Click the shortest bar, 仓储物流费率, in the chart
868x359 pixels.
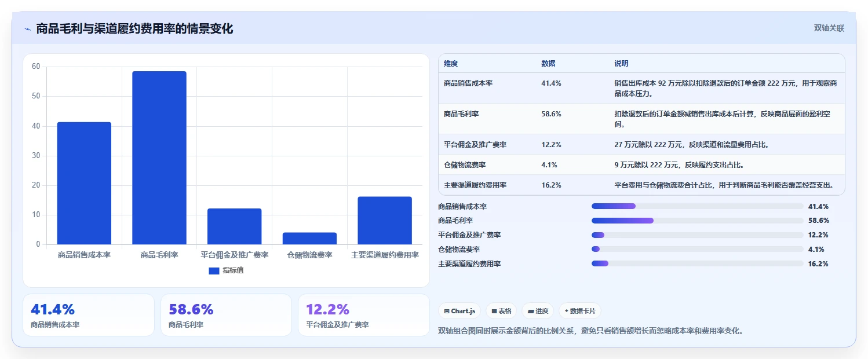(x=309, y=239)
